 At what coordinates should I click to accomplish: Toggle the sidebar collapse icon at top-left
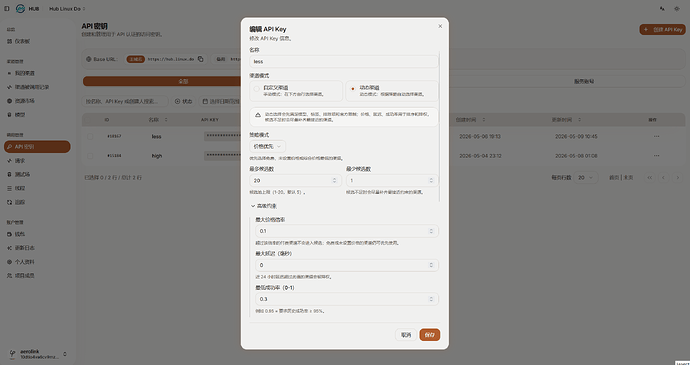pyautogui.click(x=7, y=8)
